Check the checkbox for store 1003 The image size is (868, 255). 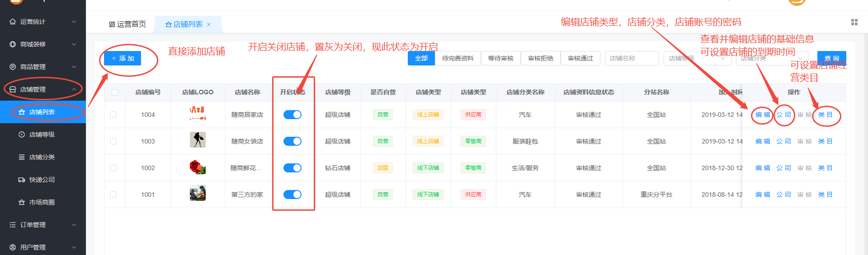(x=114, y=141)
